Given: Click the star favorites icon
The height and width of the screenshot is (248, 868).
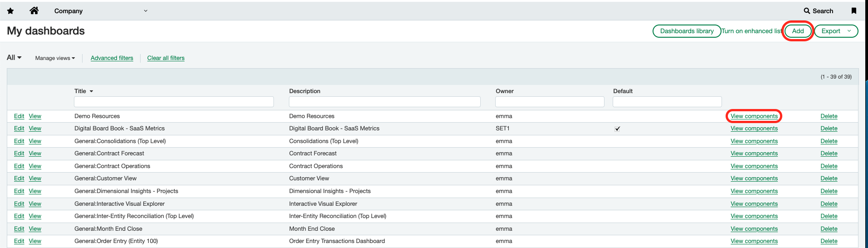Looking at the screenshot, I should click(10, 11).
